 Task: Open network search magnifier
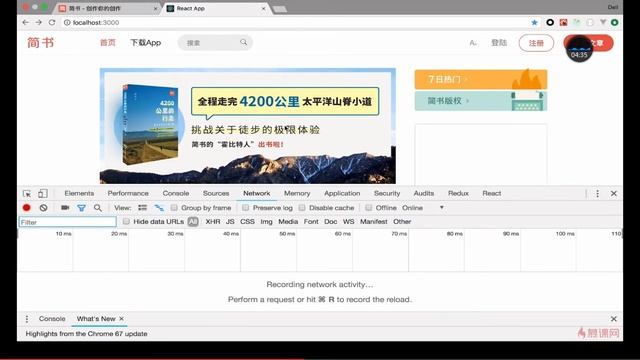[98, 208]
